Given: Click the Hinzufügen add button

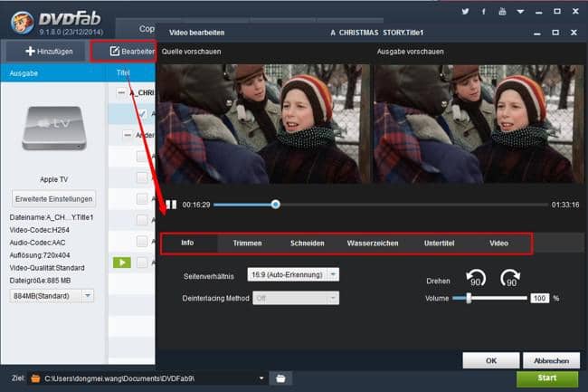Looking at the screenshot, I should click(49, 52).
